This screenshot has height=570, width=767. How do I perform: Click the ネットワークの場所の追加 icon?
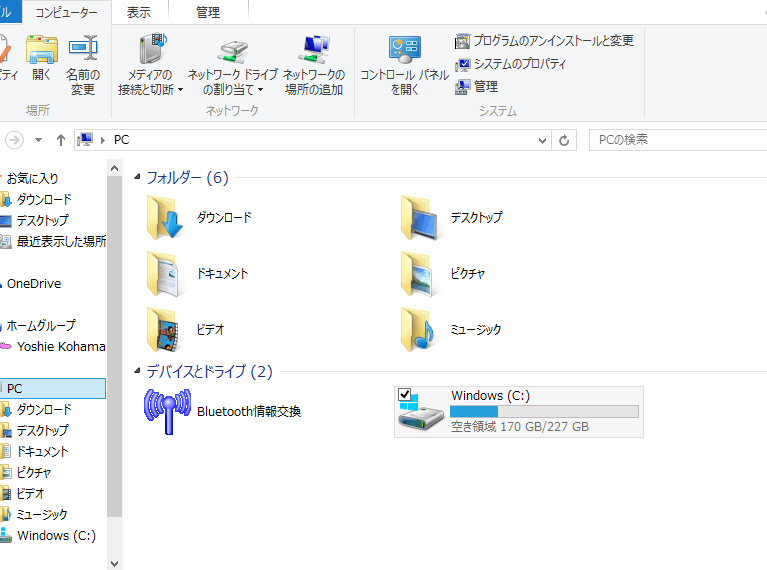point(314,50)
